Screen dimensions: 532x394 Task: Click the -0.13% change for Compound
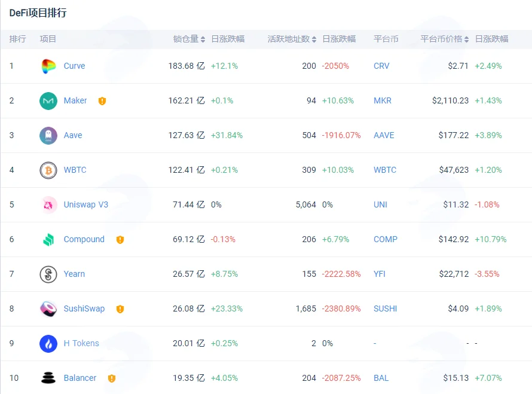(223, 239)
